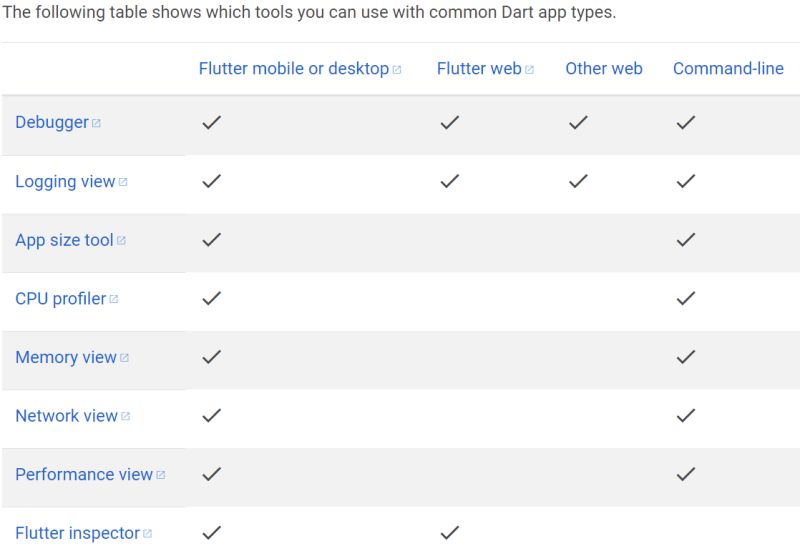Click external-link icon beside Performance view

click(x=161, y=475)
